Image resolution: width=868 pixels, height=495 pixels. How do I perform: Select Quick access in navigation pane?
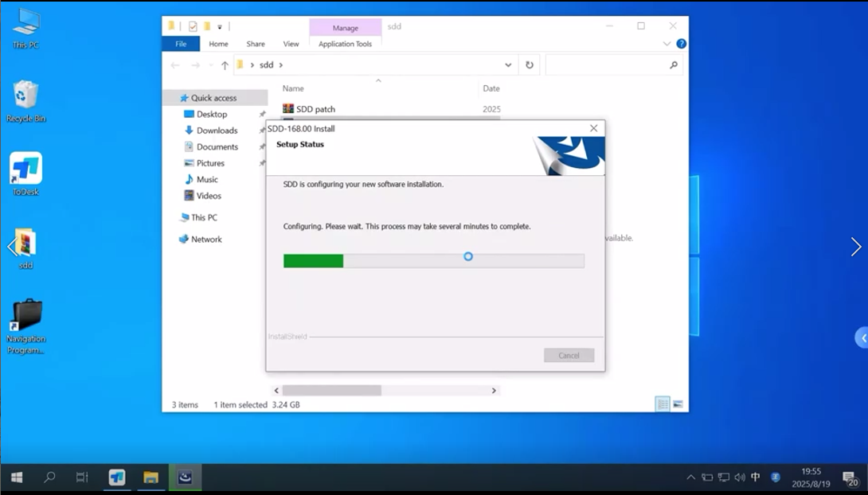click(x=215, y=98)
